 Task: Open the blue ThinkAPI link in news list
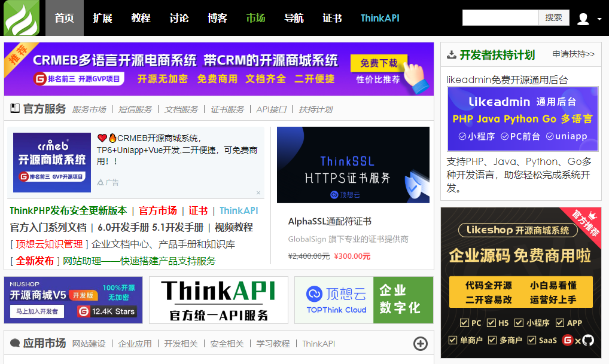click(x=239, y=211)
